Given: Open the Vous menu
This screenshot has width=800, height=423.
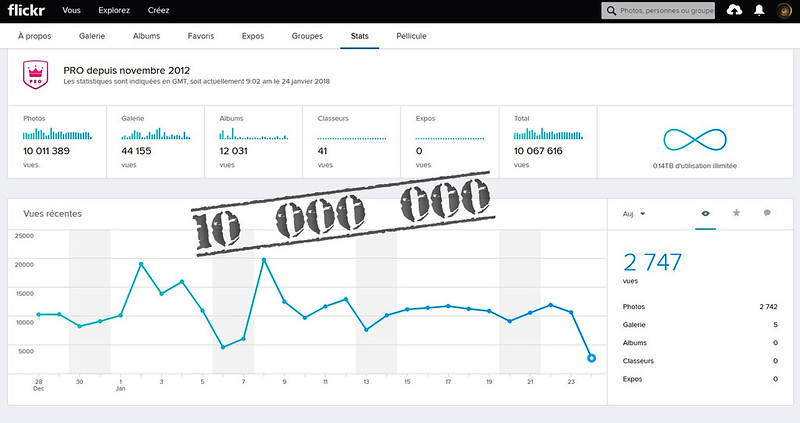Looking at the screenshot, I should (x=71, y=10).
